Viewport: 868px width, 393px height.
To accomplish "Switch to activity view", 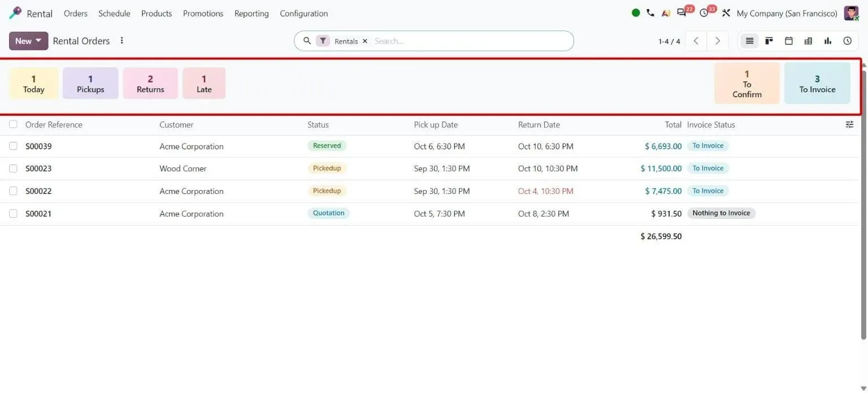I will (x=847, y=41).
